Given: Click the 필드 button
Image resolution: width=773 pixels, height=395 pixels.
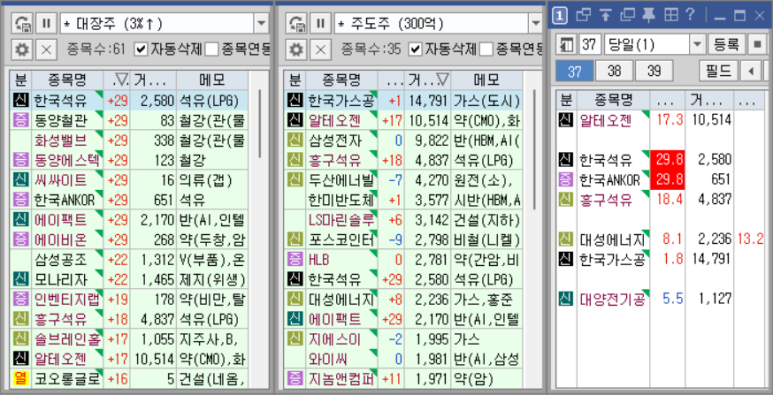Looking at the screenshot, I should (718, 72).
